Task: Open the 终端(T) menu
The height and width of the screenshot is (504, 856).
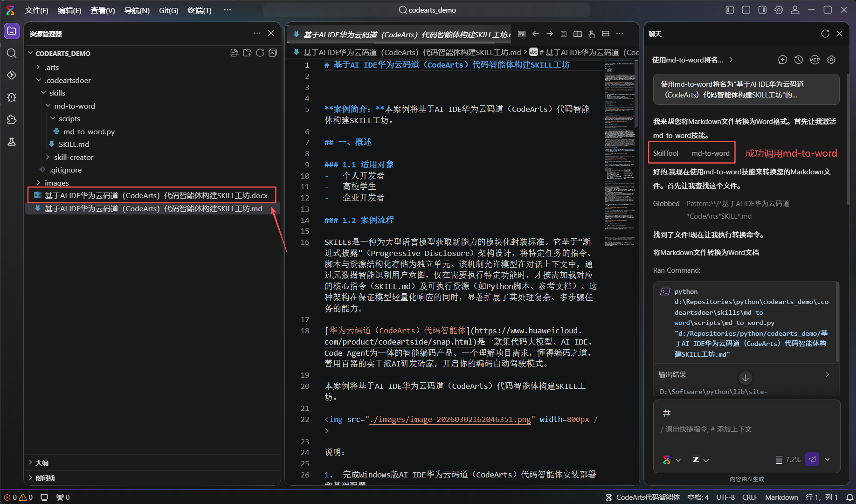Action: point(199,10)
